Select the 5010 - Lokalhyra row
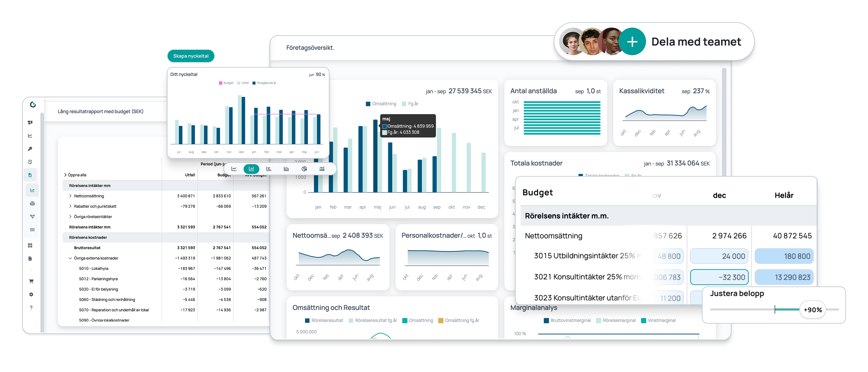This screenshot has width=868, height=372. pos(93,268)
